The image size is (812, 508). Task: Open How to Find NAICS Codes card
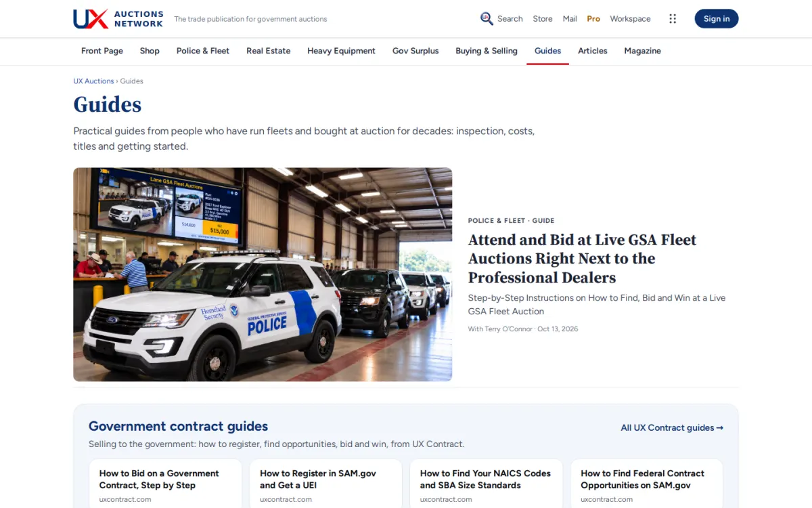(486, 484)
